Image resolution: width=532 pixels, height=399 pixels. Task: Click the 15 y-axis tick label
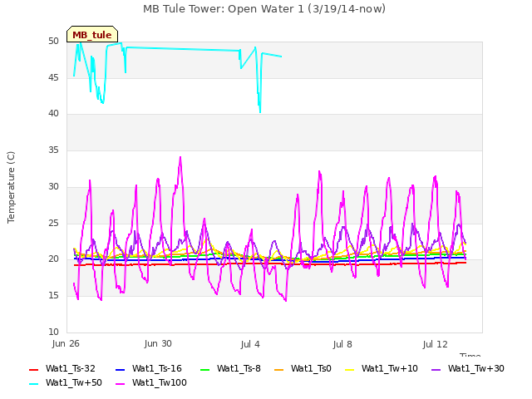pos(53,296)
